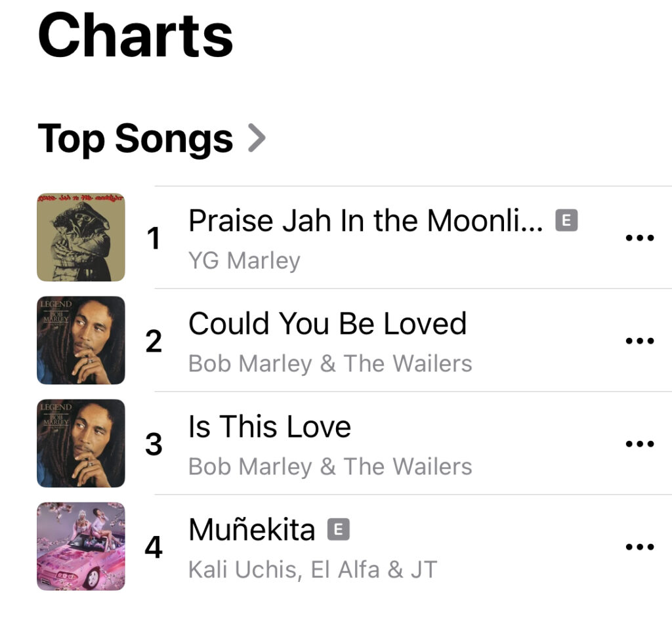The height and width of the screenshot is (639, 672).
Task: Show more options for Muñekita
Action: pos(640,547)
